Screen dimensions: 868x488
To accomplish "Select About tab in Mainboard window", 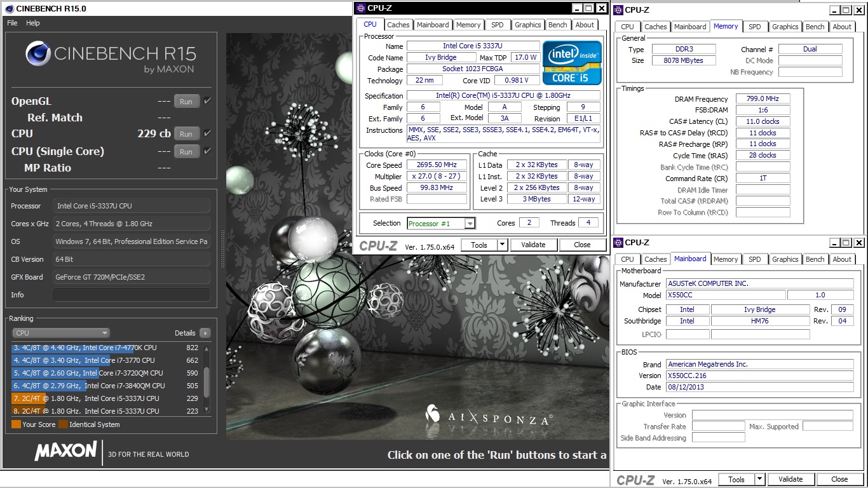I will coord(842,259).
